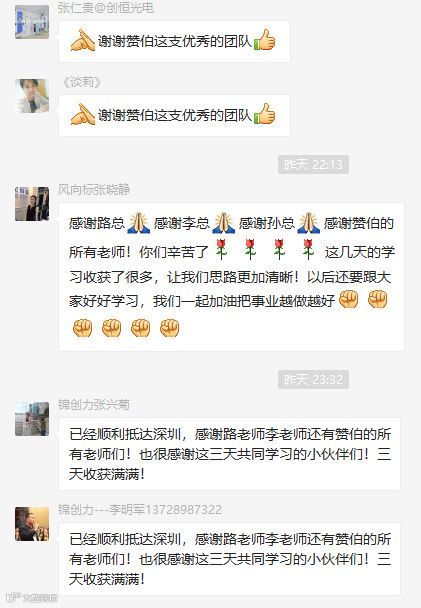Open avatar of 《谈莉》

[x=32, y=96]
